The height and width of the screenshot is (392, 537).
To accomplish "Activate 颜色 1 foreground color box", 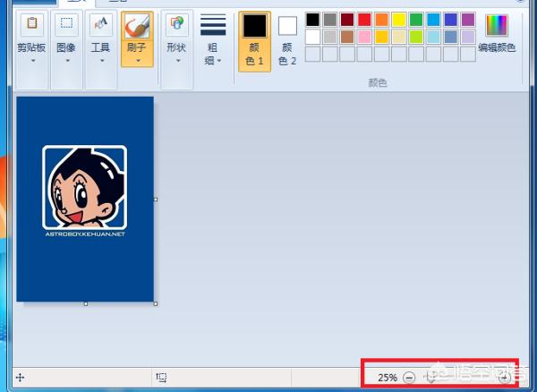I will pyautogui.click(x=254, y=41).
